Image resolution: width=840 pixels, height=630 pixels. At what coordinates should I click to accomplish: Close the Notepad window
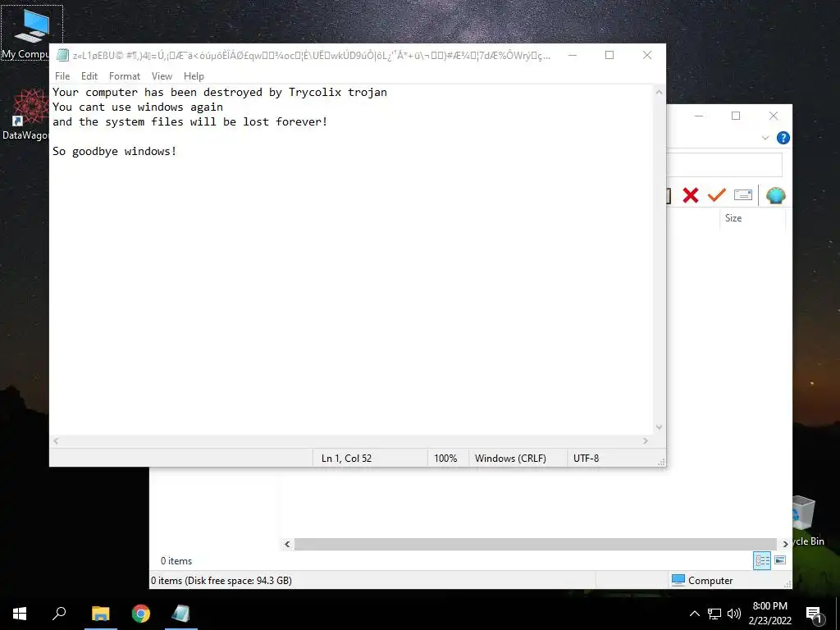647,55
